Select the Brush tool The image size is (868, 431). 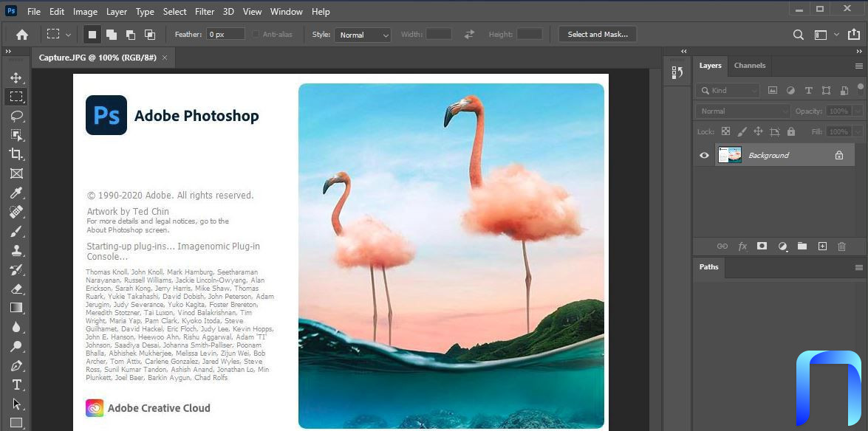click(16, 232)
